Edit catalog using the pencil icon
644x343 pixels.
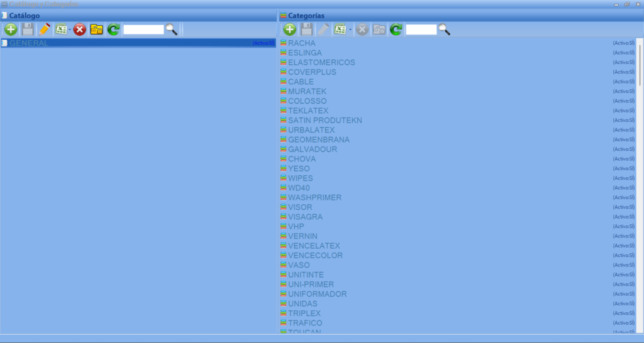(45, 30)
